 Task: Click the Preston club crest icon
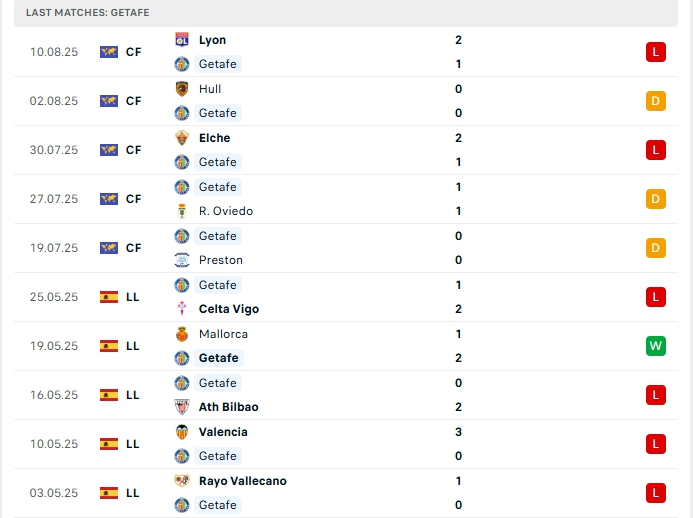182,260
